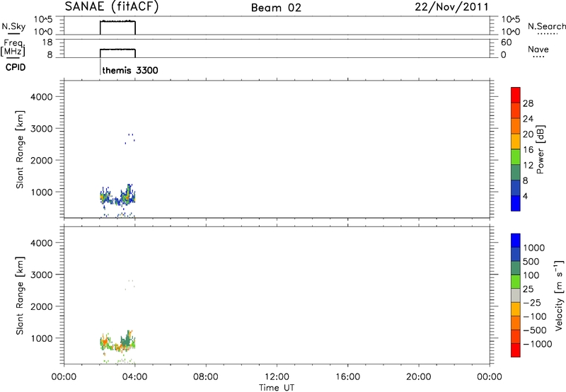Click the "CPID" row label
Screen dimensions: 566x392
click(16, 67)
